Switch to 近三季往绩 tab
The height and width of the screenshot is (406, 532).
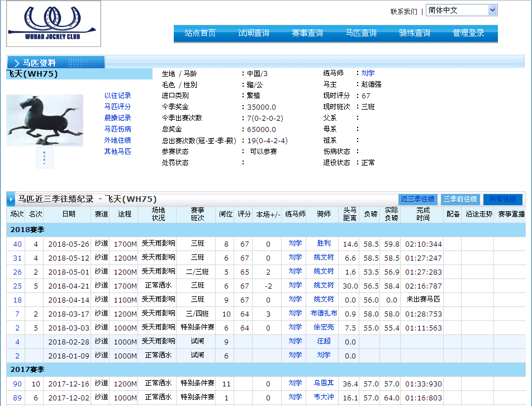(417, 199)
